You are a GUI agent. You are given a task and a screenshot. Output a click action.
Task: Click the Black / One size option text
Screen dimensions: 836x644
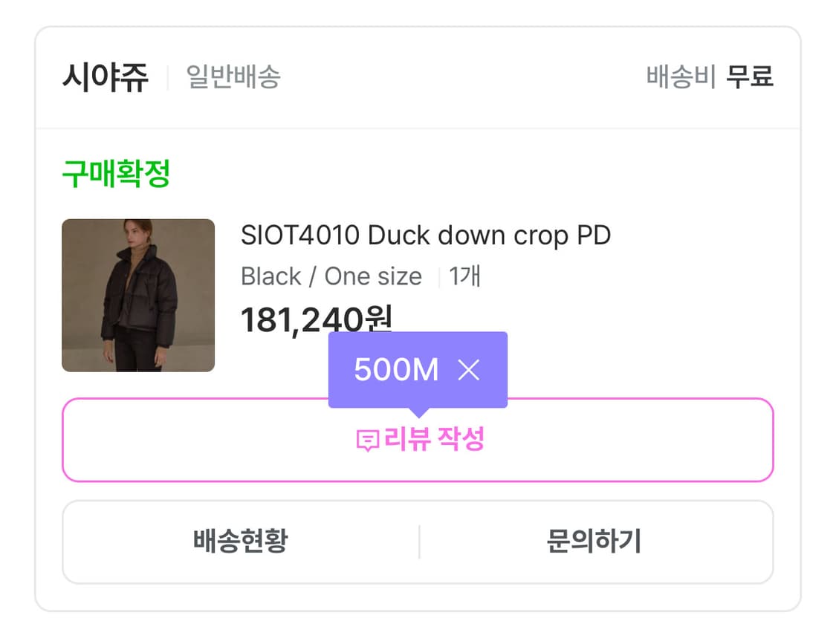331,276
